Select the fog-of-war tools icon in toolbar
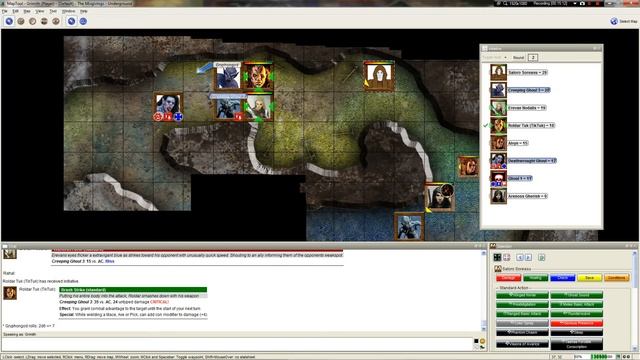The width and height of the screenshot is (640, 360). (x=44, y=21)
